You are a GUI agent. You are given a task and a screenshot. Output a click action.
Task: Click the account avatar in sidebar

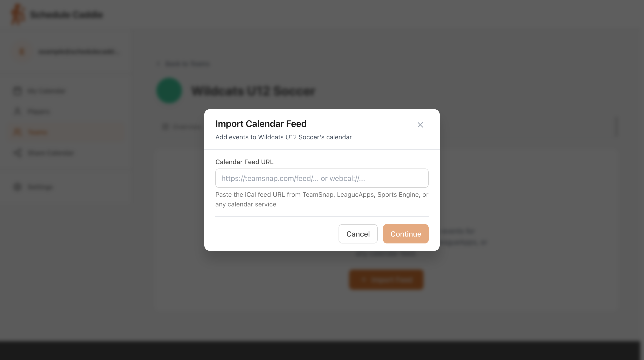22,52
